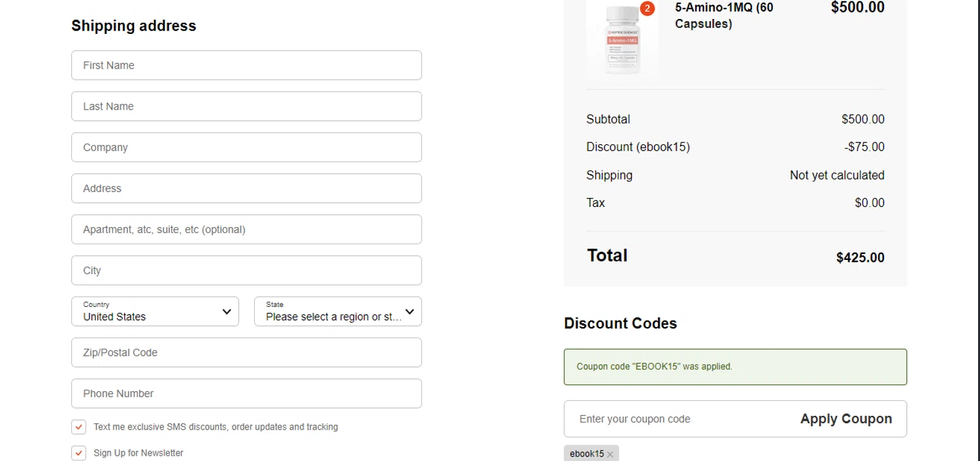
Task: Click the 5-Amino-1MQ product name
Action: point(724,16)
